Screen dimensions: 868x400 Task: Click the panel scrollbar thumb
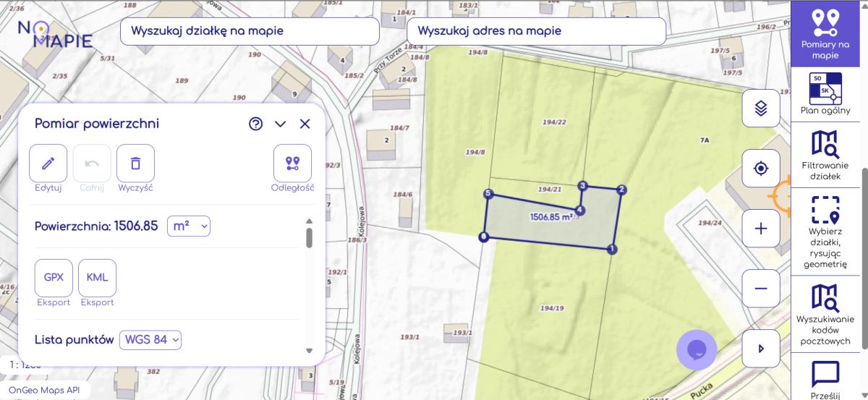pos(310,237)
